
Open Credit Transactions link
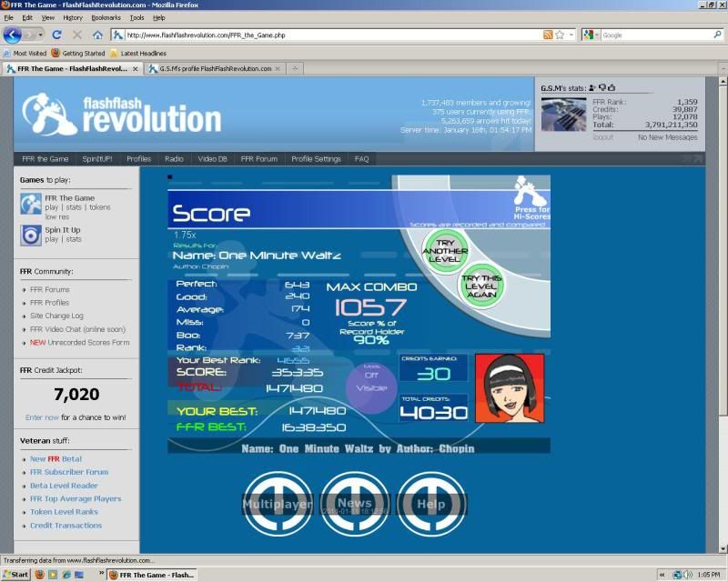(x=66, y=526)
